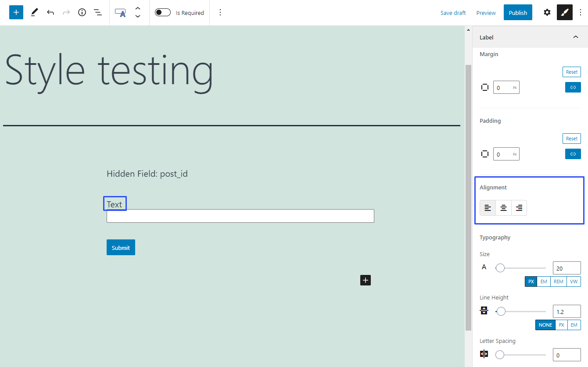Open the block inserter

[16, 12]
